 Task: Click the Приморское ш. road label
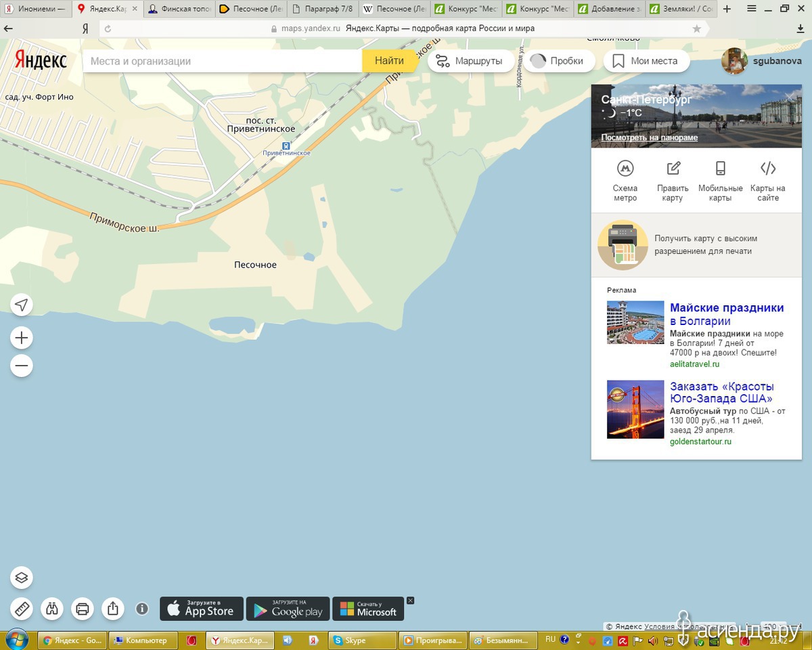125,222
